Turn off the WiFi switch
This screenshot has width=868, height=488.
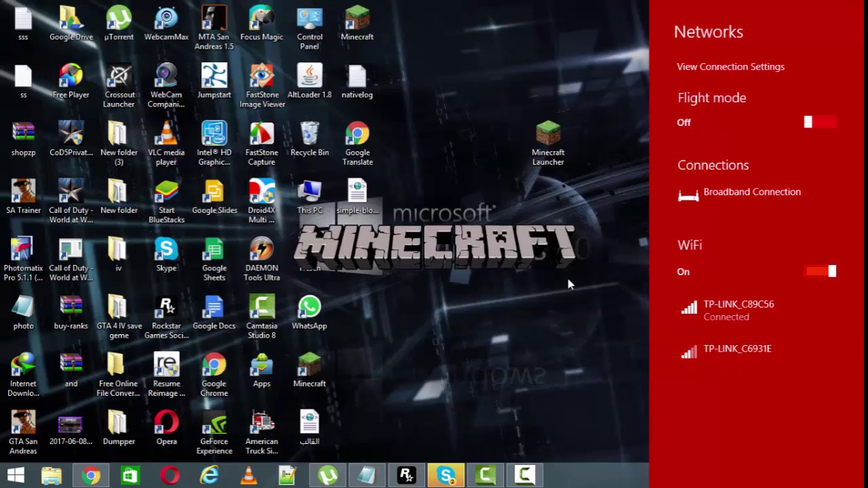click(x=820, y=271)
